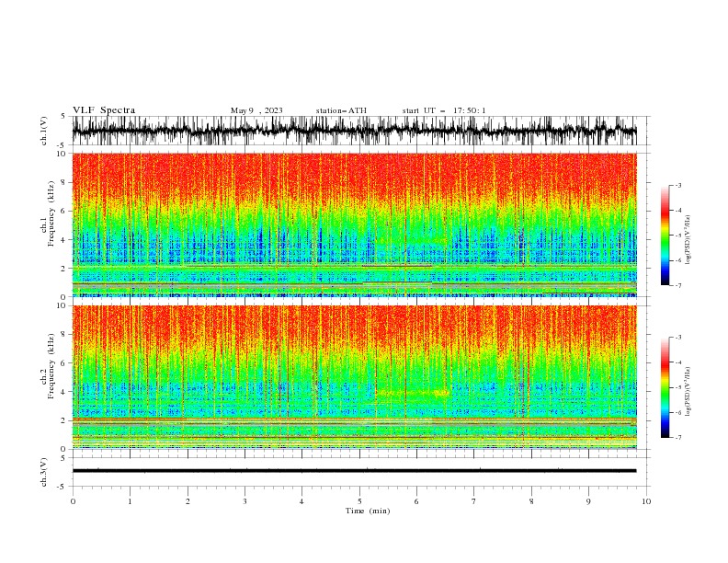Select the "Time (min)" axis label
The height and width of the screenshot is (563, 728).
click(x=368, y=511)
